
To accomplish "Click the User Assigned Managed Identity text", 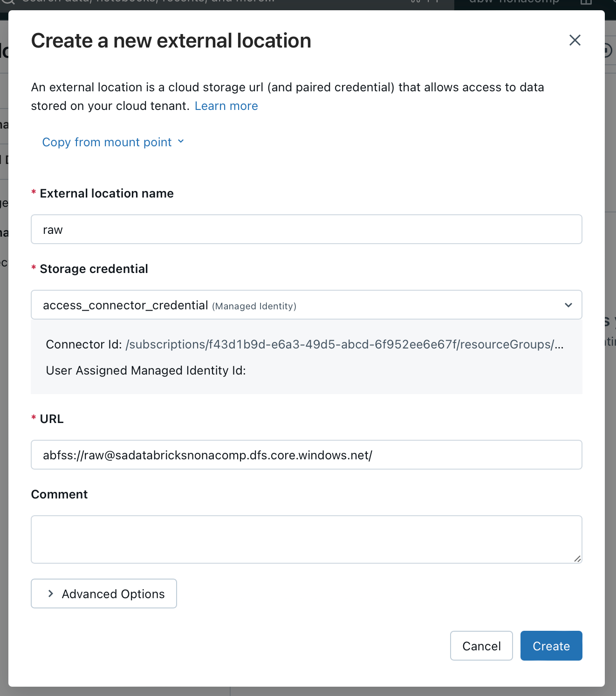I will 146,371.
